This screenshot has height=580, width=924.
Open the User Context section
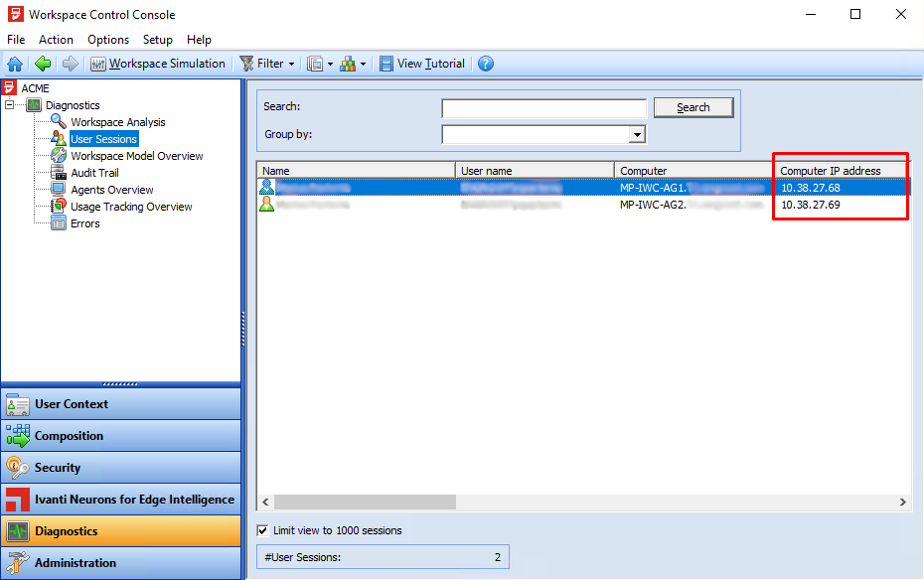tap(121, 404)
